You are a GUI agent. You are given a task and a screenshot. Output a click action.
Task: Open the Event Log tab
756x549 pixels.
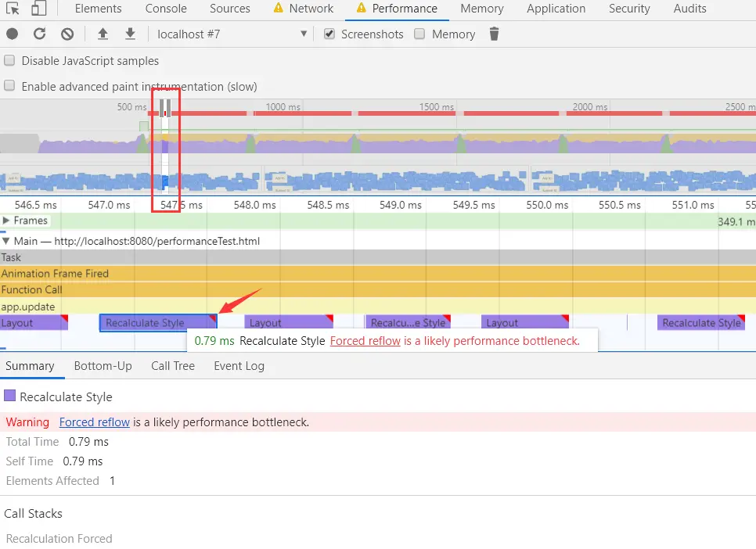239,366
